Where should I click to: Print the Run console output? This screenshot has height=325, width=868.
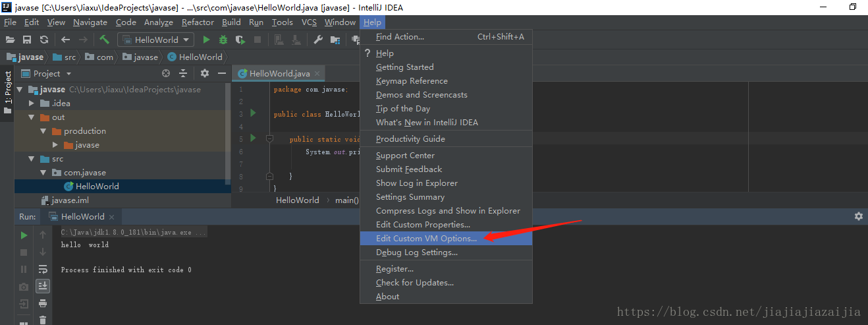[x=43, y=303]
